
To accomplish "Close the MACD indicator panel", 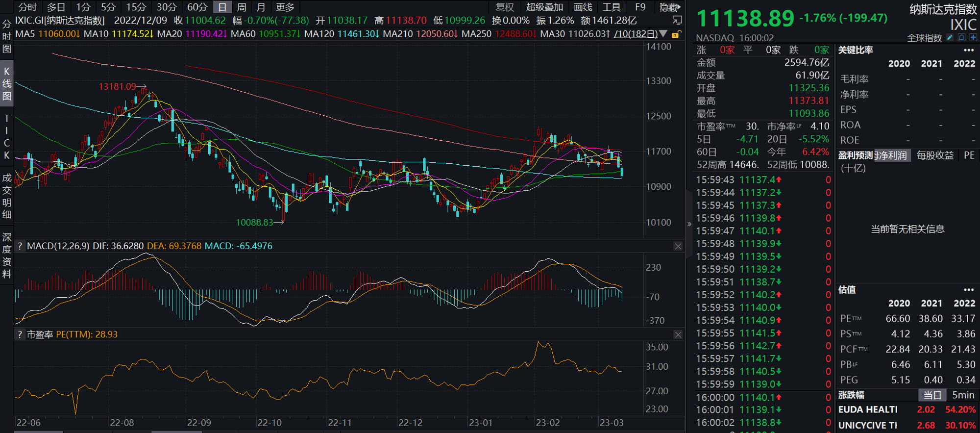I will click(x=678, y=246).
